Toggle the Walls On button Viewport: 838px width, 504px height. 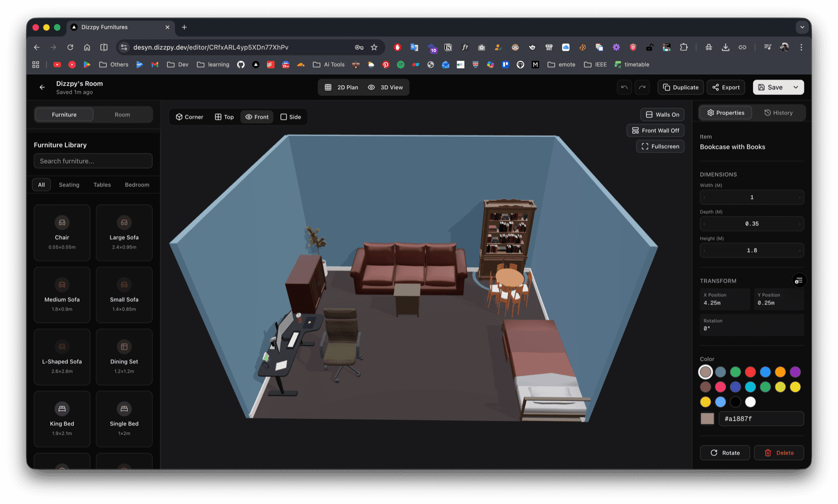(x=662, y=115)
